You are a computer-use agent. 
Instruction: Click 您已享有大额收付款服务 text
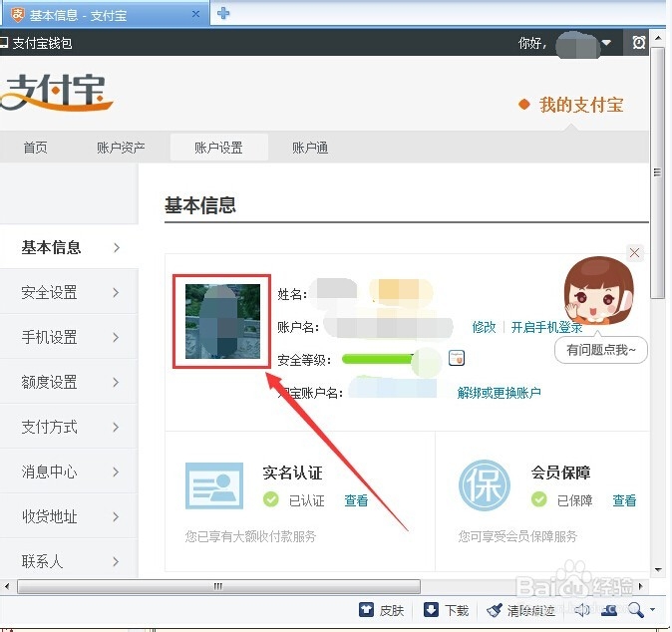[250, 536]
